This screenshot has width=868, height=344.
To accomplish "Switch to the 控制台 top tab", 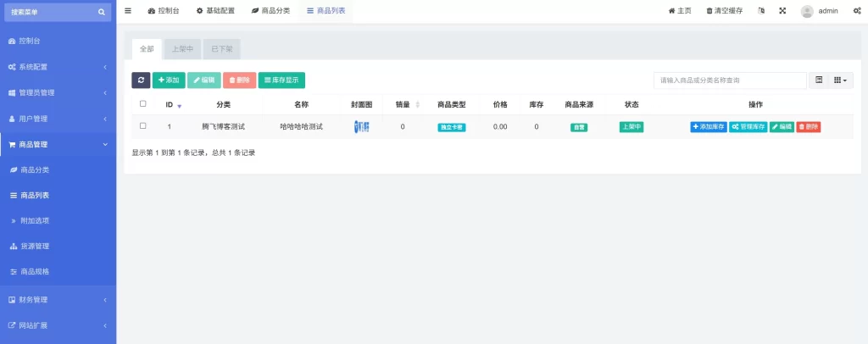I will 164,10.
